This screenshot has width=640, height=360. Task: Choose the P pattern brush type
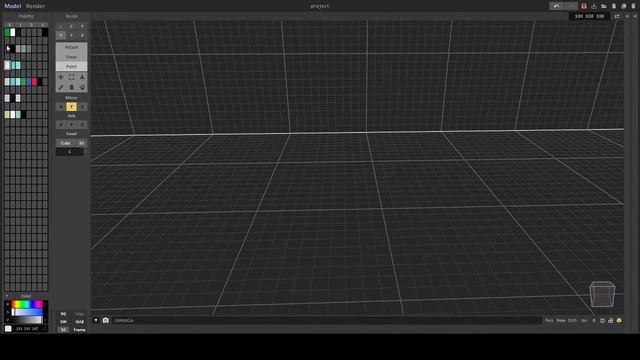[x=82, y=27]
